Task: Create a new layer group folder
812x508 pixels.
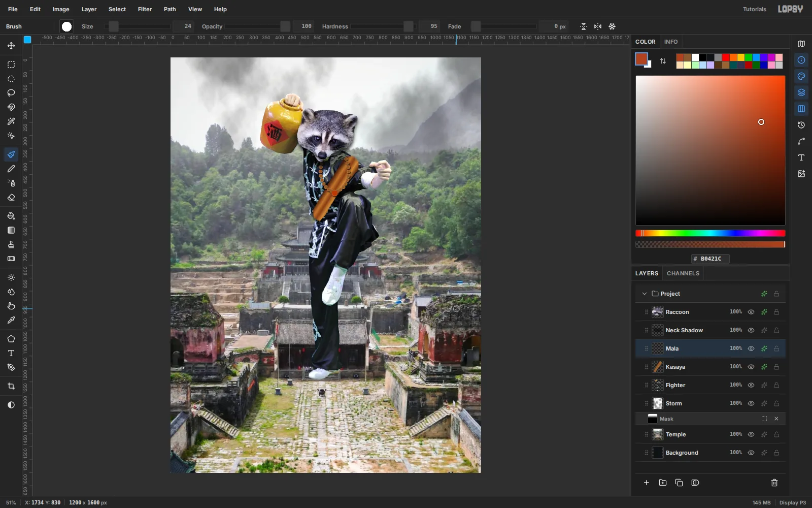Action: click(663, 483)
